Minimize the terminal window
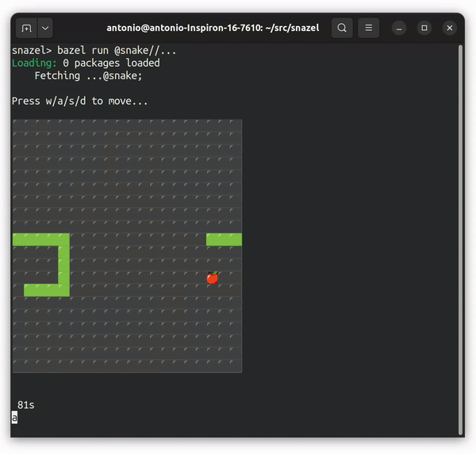Viewport: 476px width, 454px height. [x=399, y=29]
